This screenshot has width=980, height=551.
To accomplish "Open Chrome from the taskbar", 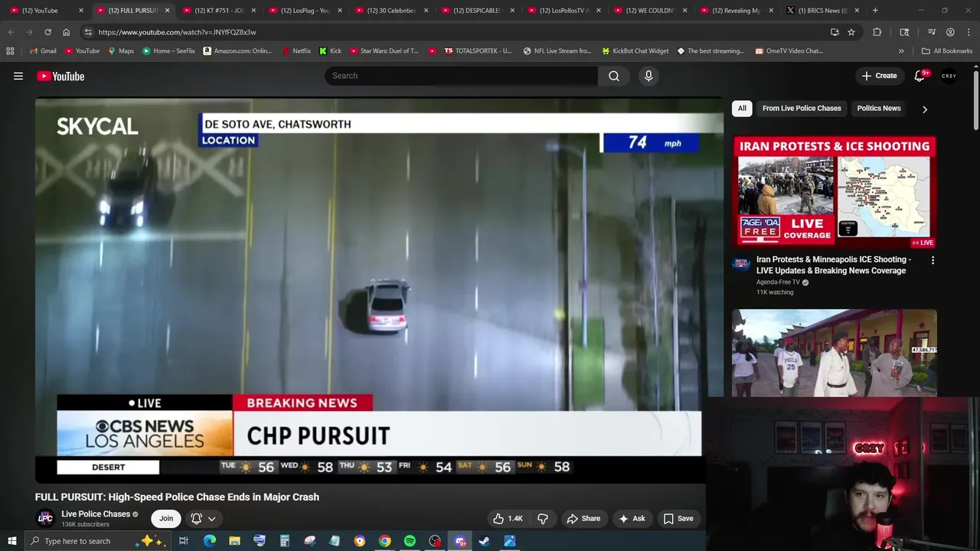I will point(384,541).
